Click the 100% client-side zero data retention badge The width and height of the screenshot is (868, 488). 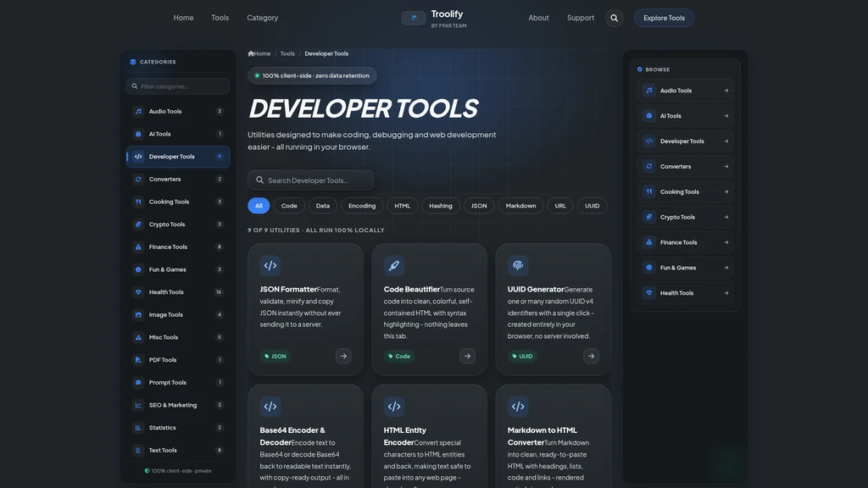coord(312,75)
